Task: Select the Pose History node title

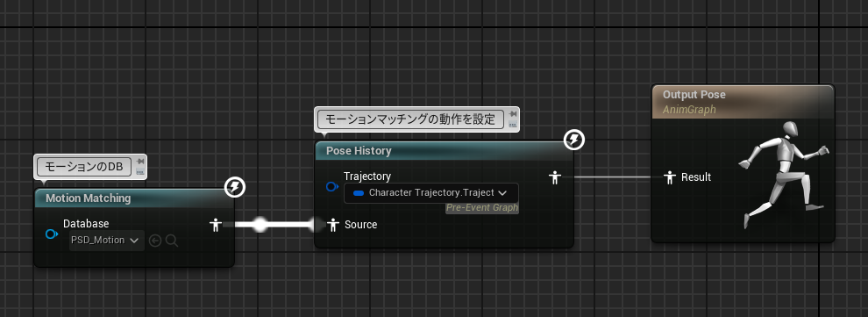Action: 359,151
